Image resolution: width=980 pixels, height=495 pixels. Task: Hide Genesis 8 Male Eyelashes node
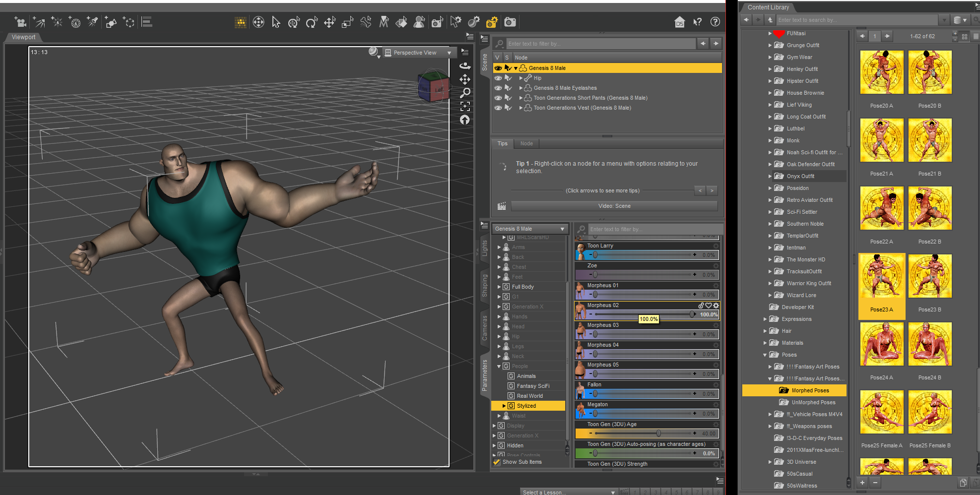tap(498, 88)
